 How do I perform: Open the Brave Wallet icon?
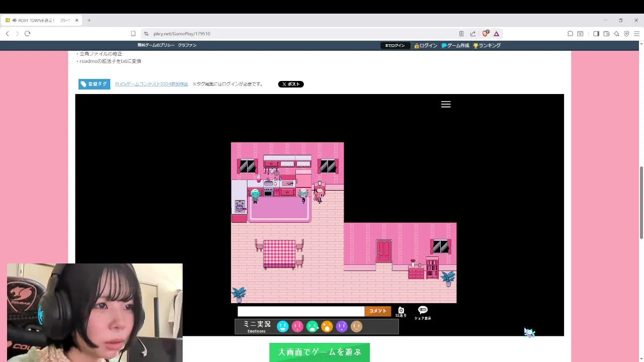tap(606, 34)
